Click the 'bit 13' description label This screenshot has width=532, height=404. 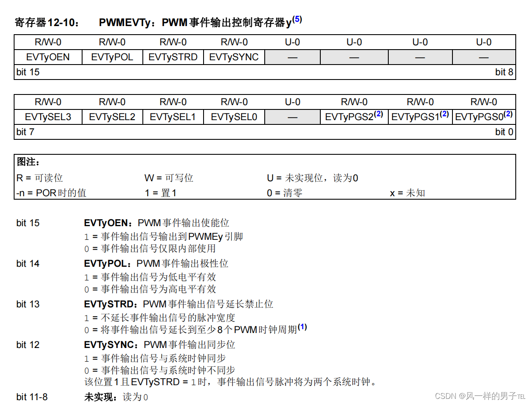click(x=28, y=304)
